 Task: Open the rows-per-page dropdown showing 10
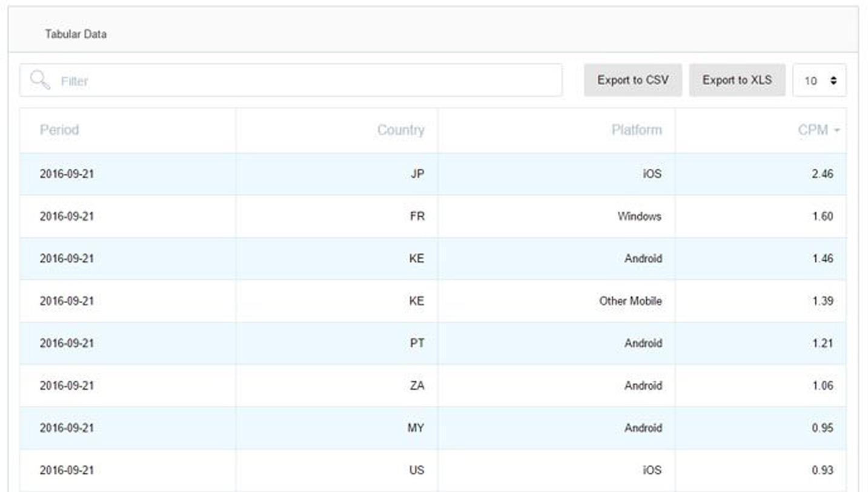click(x=820, y=80)
